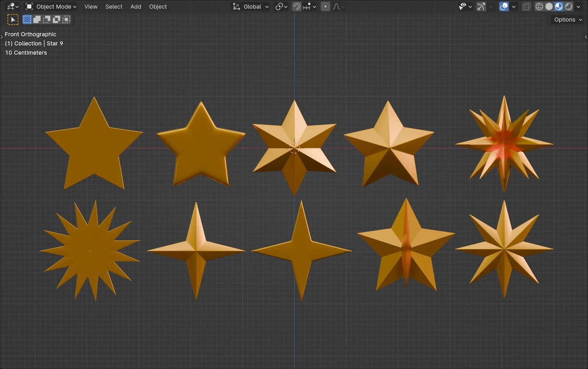Screen dimensions: 588x369
Task: Switch to Extend selection mode
Action: [x=37, y=19]
